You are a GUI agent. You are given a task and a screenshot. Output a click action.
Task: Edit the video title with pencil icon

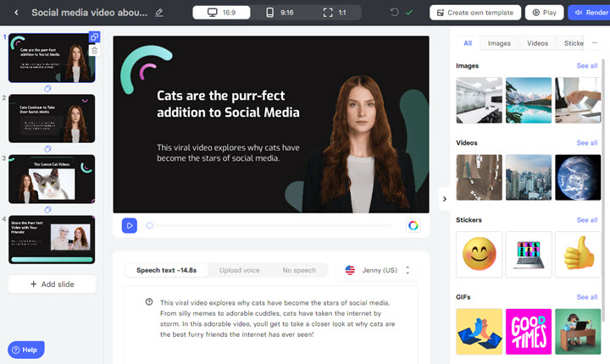[x=159, y=13]
